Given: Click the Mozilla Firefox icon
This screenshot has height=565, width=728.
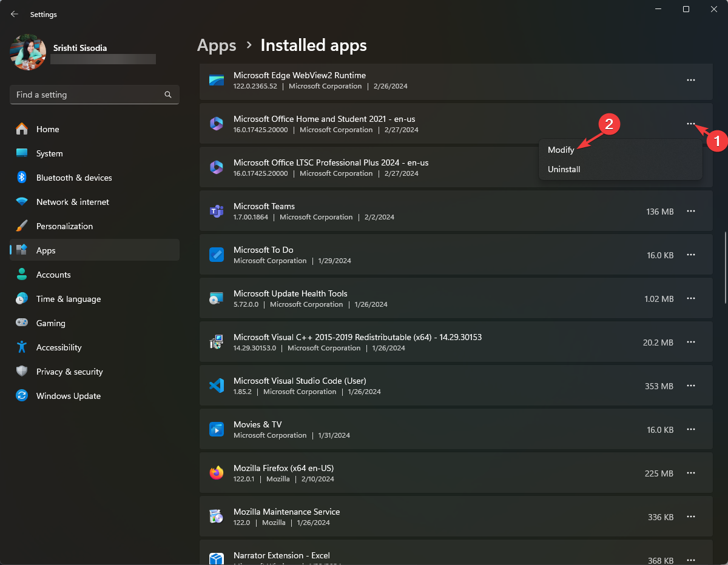Looking at the screenshot, I should (217, 473).
